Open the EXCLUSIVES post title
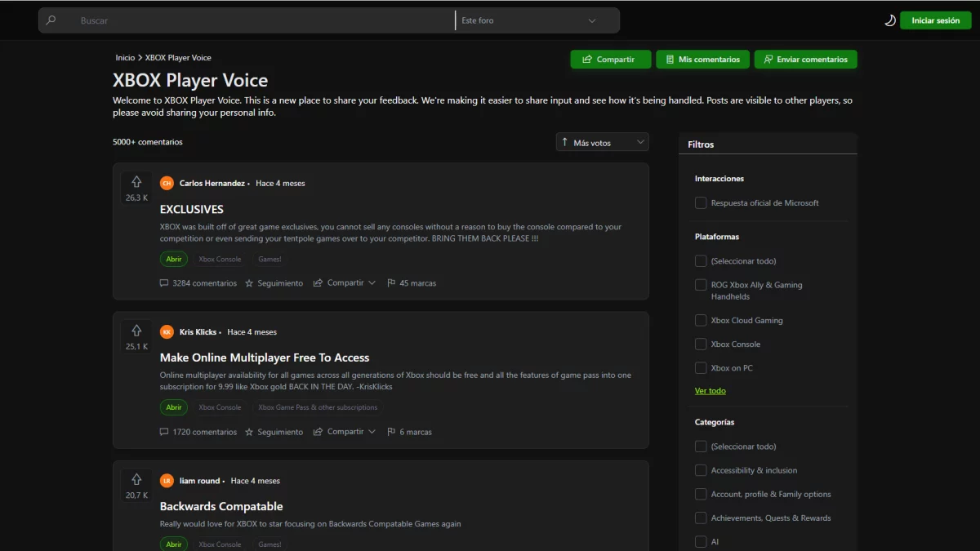Image resolution: width=980 pixels, height=551 pixels. 192,209
